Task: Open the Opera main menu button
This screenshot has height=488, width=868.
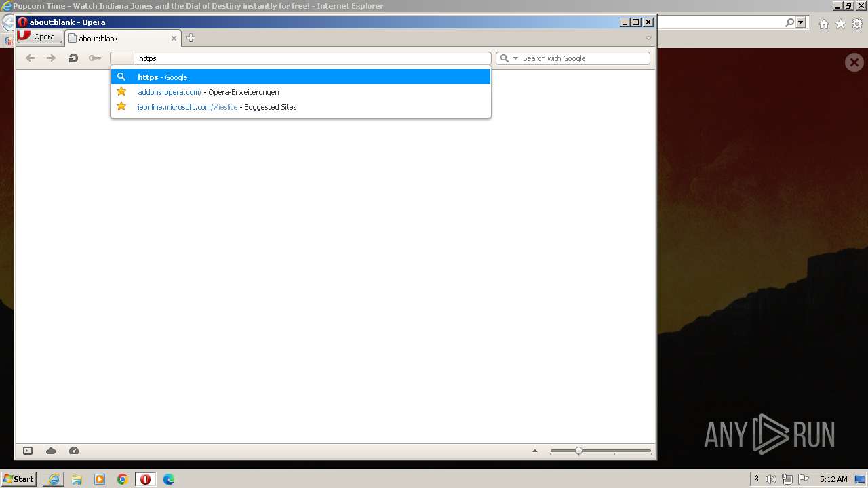Action: (40, 37)
